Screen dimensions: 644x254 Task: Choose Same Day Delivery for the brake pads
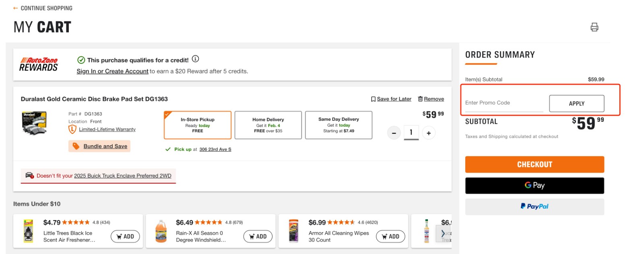pos(339,125)
